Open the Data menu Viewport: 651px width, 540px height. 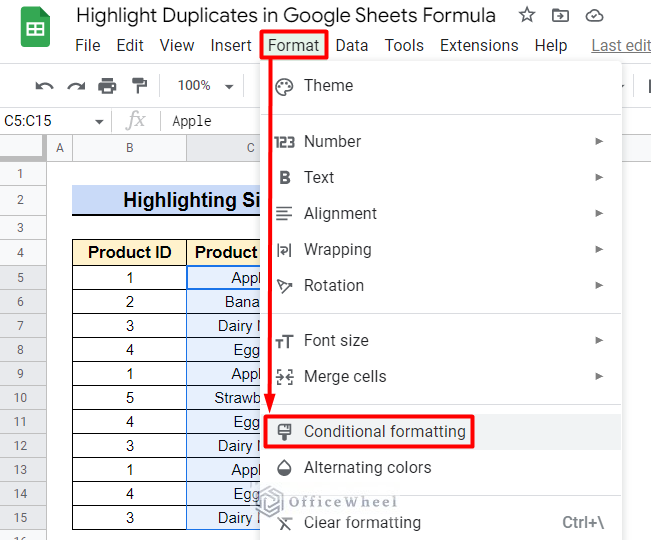[351, 45]
